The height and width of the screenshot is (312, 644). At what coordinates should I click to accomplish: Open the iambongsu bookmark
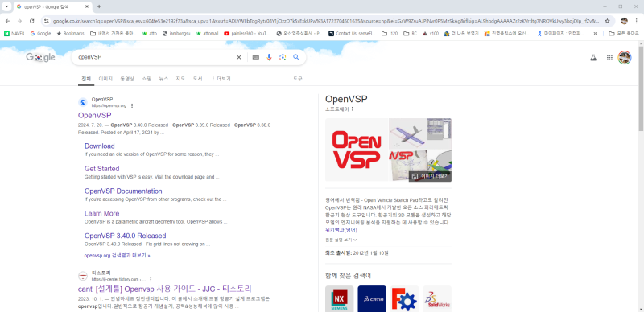[176, 34]
